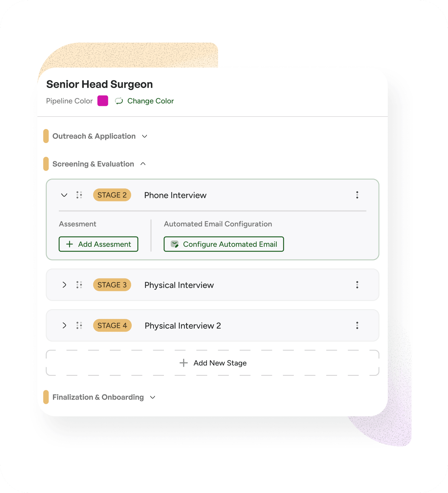This screenshot has height=493, width=448.
Task: Expand the Stage 3 Physical Interview row
Action: coord(64,285)
